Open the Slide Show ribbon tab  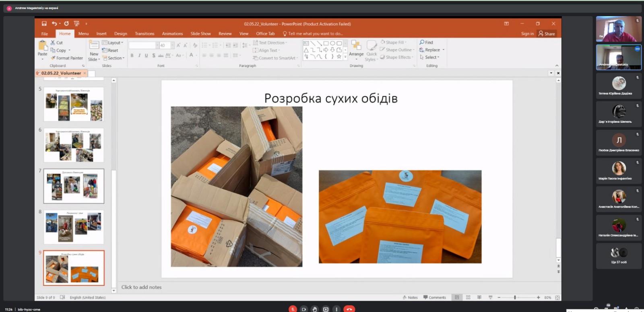(200, 34)
